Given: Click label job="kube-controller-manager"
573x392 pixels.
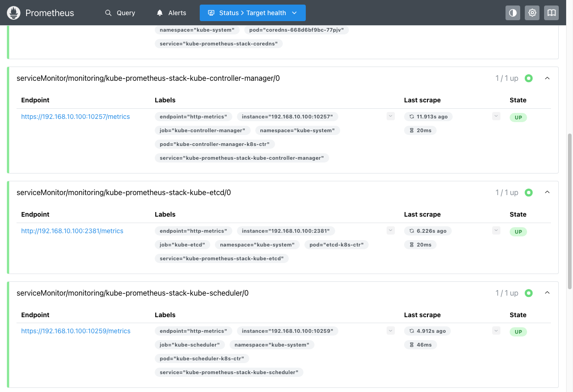Looking at the screenshot, I should point(202,130).
